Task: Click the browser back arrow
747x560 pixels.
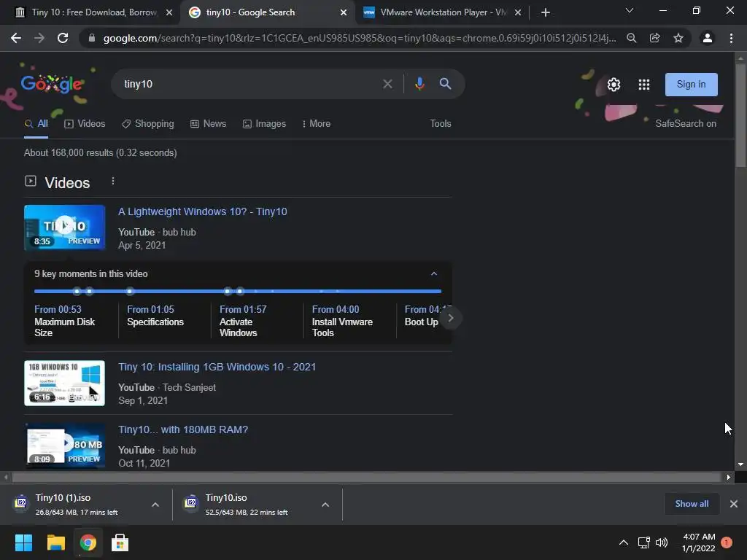Action: tap(16, 38)
